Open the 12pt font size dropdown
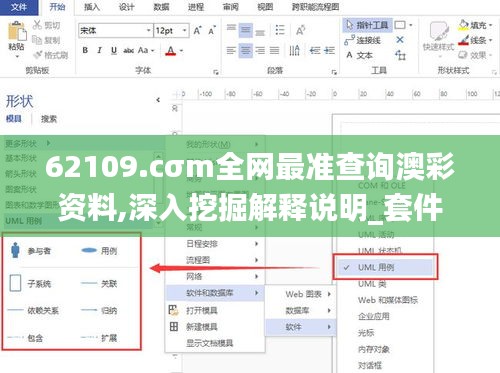 point(184,31)
